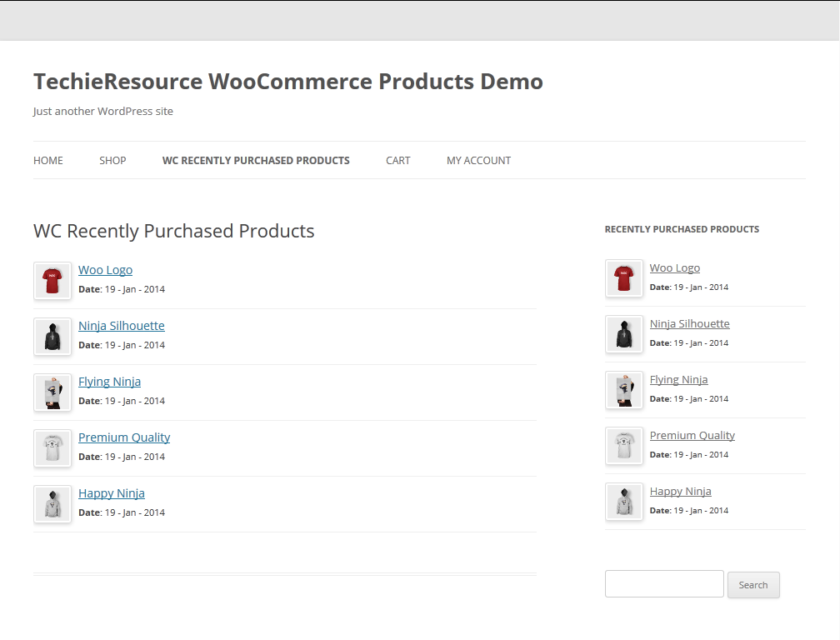
Task: Click Woo Logo thumbnail in sidebar widget
Action: [x=624, y=278]
